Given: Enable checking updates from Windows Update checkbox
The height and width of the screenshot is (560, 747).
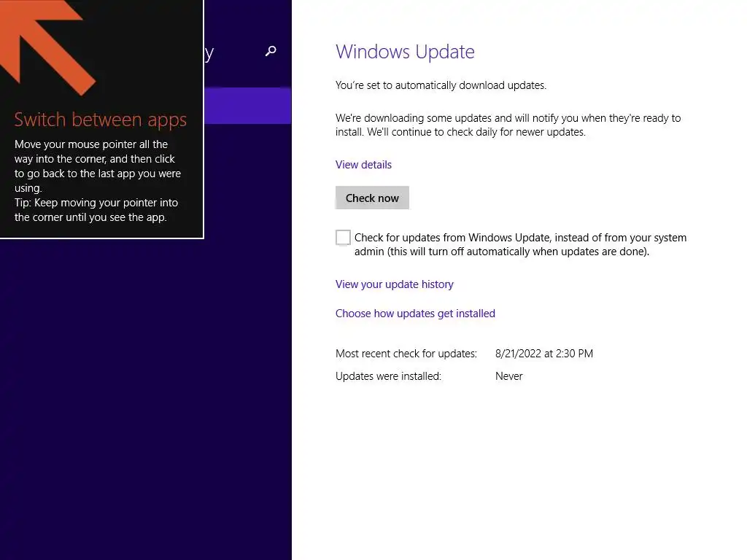Looking at the screenshot, I should pyautogui.click(x=343, y=237).
